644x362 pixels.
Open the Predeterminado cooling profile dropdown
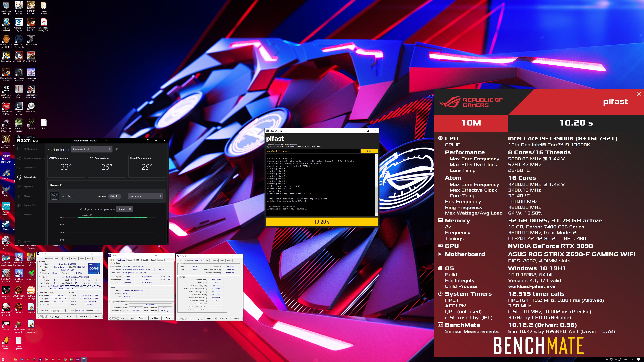[x=92, y=149]
